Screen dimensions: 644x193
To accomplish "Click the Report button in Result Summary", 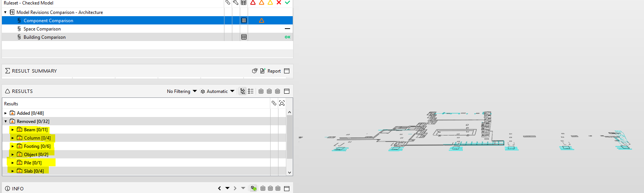I will point(271,71).
